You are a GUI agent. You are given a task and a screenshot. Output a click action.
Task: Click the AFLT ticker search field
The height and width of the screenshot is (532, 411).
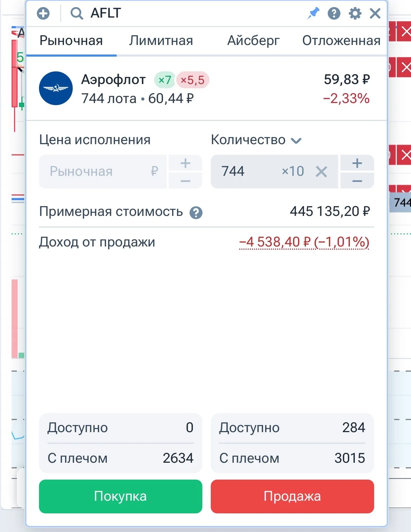[105, 13]
